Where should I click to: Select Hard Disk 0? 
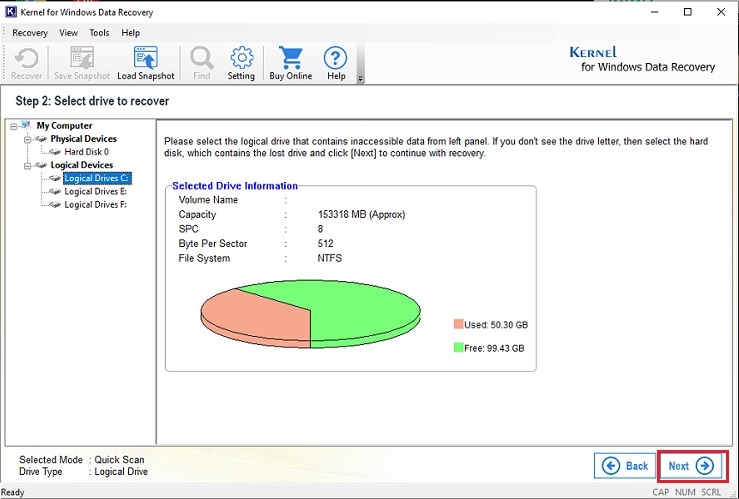87,152
